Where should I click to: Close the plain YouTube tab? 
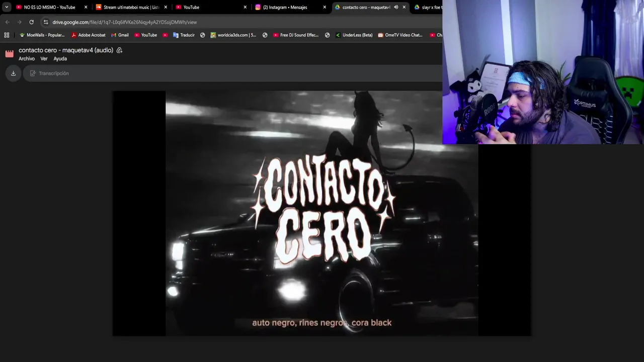coord(245,7)
